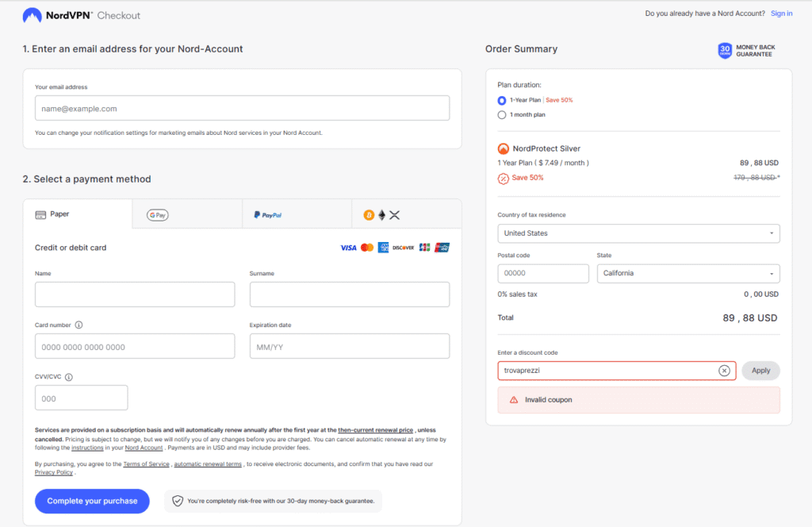The height and width of the screenshot is (527, 812).
Task: Open the State dropdown showing California
Action: pyautogui.click(x=688, y=273)
